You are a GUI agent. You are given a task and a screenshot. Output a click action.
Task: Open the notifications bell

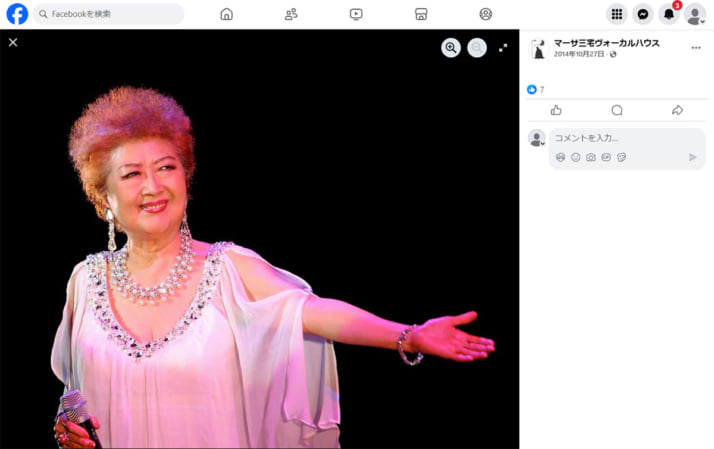(669, 14)
